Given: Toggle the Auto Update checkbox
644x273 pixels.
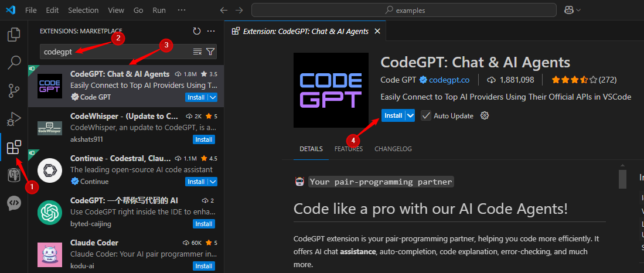Looking at the screenshot, I should tap(425, 116).
